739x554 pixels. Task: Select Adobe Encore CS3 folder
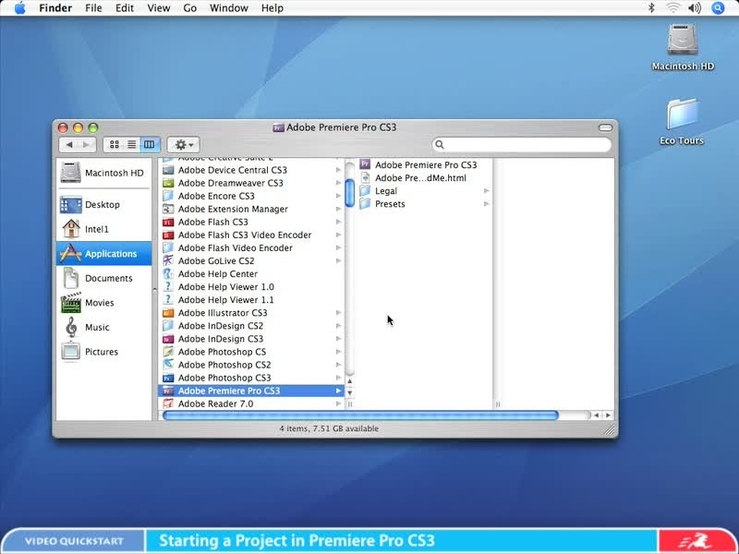(x=252, y=196)
